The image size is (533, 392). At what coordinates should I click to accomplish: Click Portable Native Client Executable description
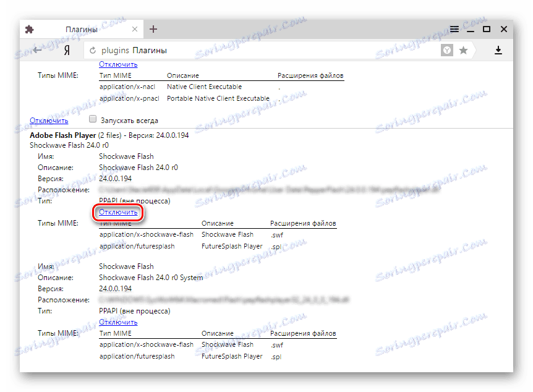click(218, 98)
